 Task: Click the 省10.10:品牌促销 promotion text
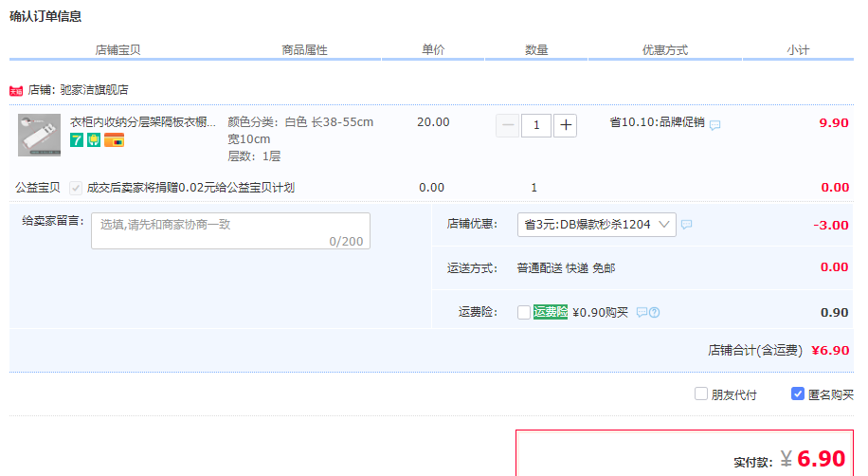tap(657, 122)
